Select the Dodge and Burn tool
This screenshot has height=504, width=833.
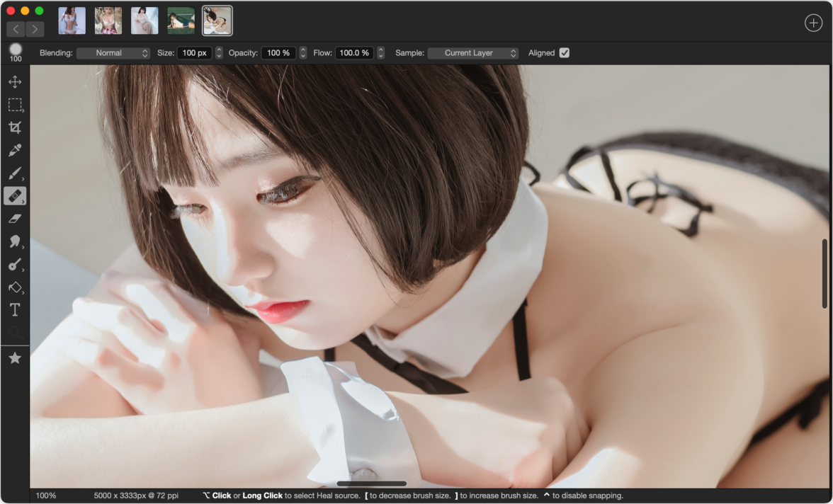click(15, 265)
